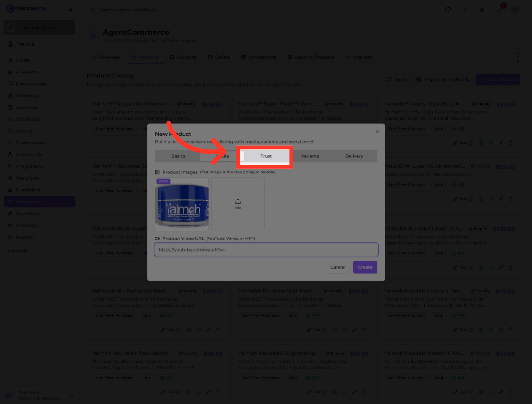Toggle the Vitamin C Mo product switch
This screenshot has height=404, width=532.
pyautogui.click(x=491, y=392)
